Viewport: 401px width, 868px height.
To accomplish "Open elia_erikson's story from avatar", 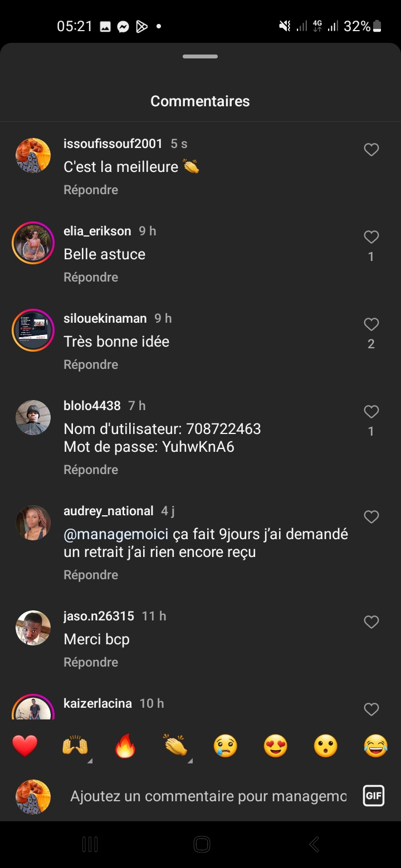I will pos(33,243).
